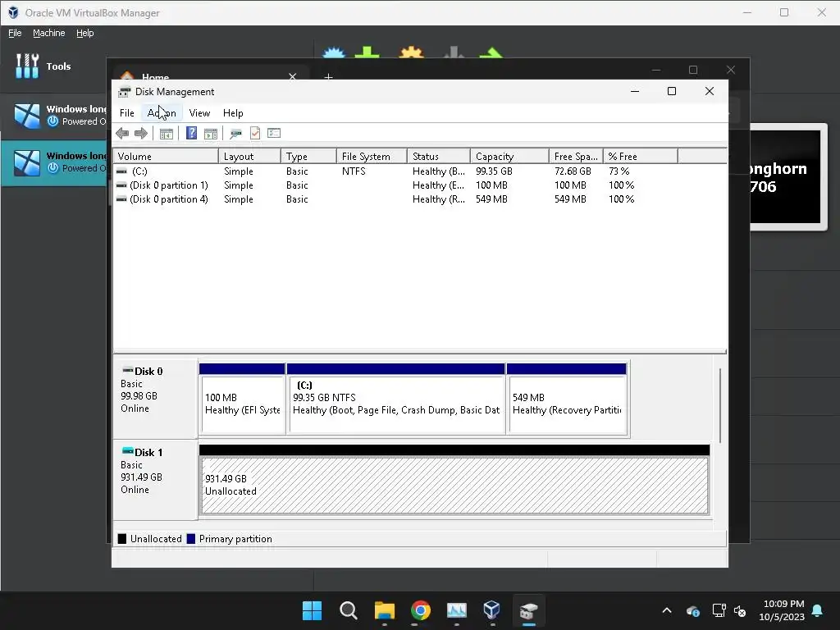Sort by Type column header
Viewport: 840px width, 630px height.
(308, 157)
